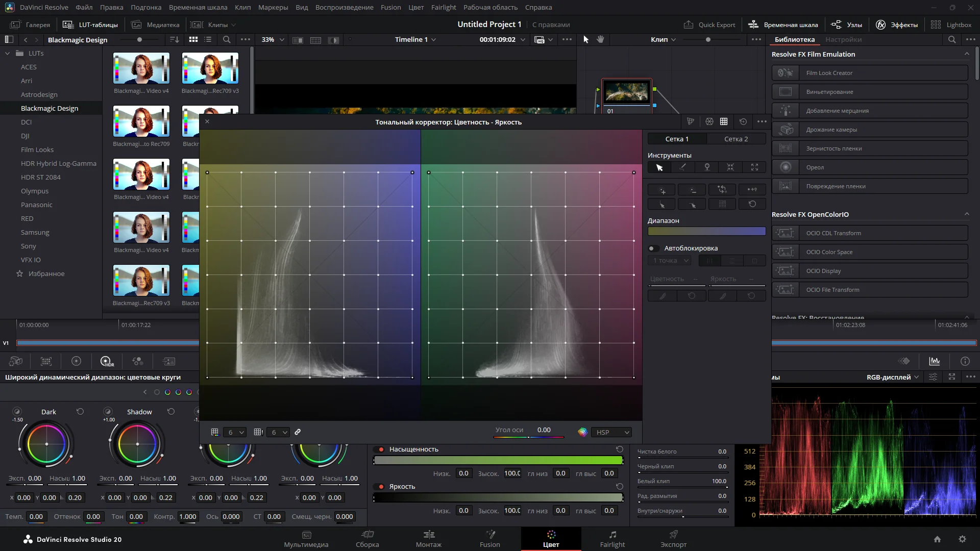The height and width of the screenshot is (551, 980).
Task: Click the expand points tool icon
Action: (x=754, y=167)
